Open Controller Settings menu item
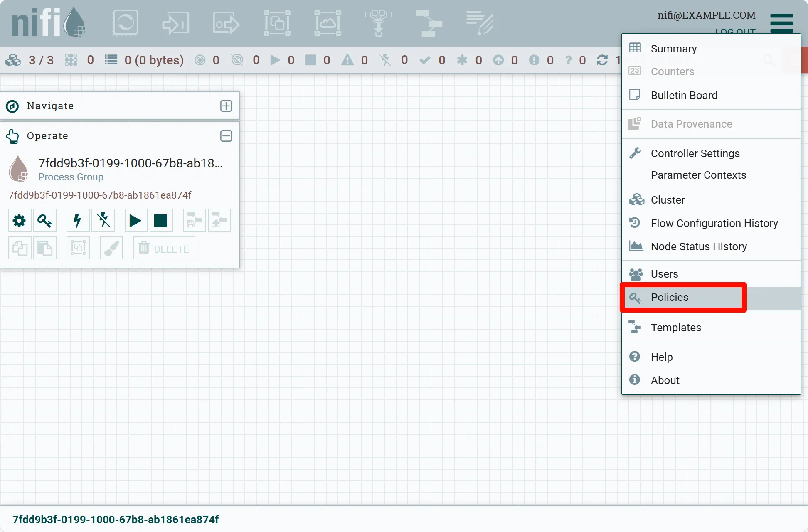This screenshot has height=532, width=808. 695,153
